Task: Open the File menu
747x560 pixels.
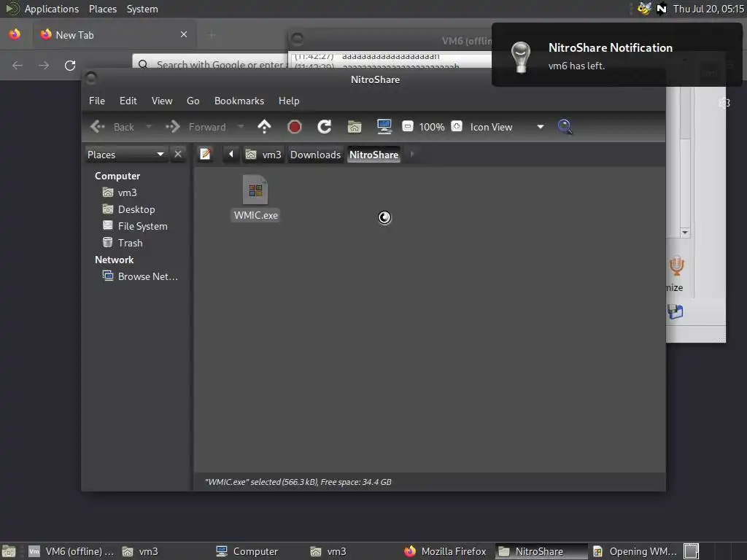Action: click(97, 101)
